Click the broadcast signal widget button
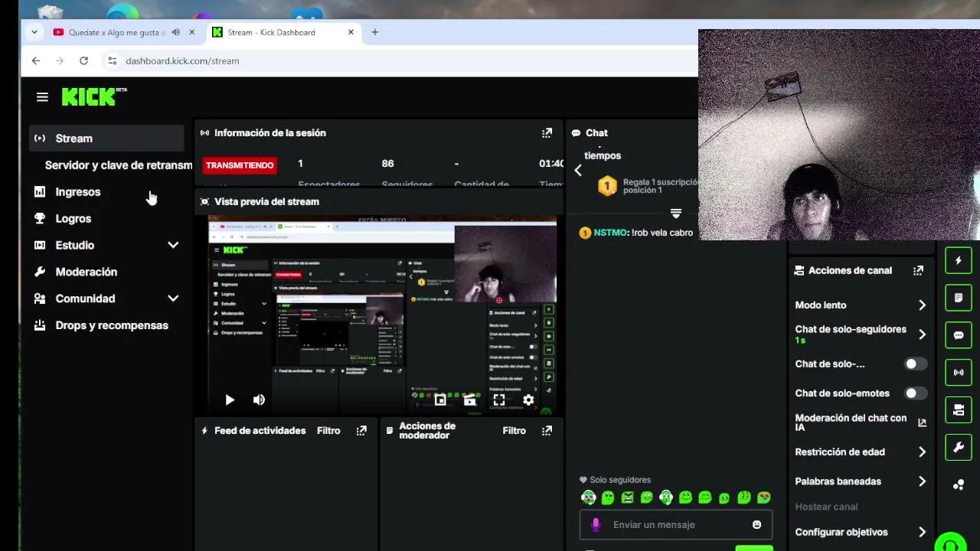980x551 pixels. [959, 373]
